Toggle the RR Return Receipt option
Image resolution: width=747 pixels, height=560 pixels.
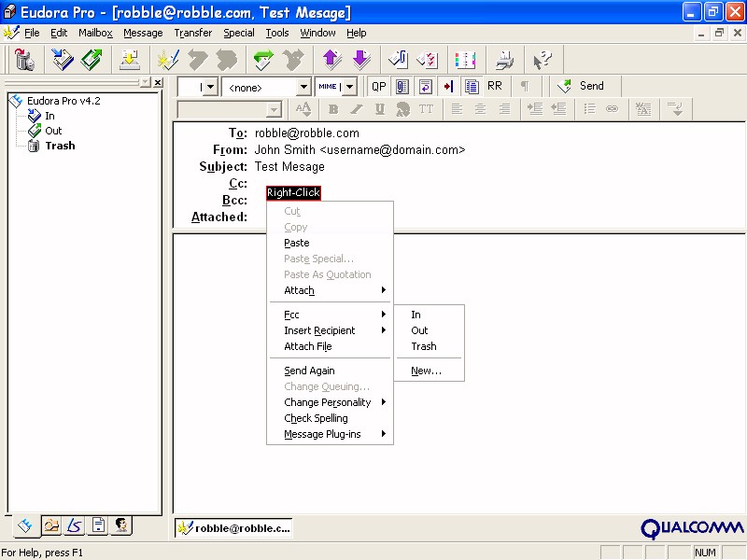click(x=495, y=86)
